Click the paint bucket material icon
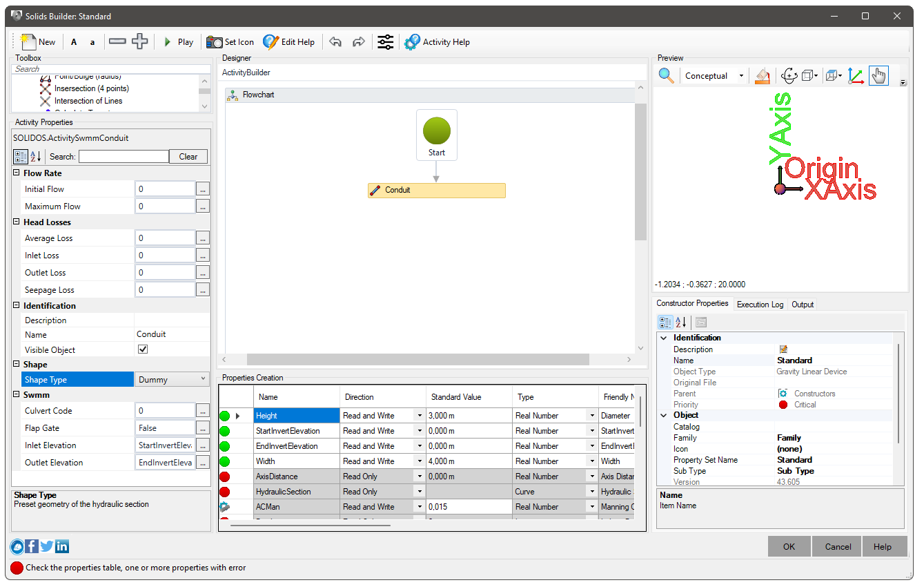 click(763, 76)
